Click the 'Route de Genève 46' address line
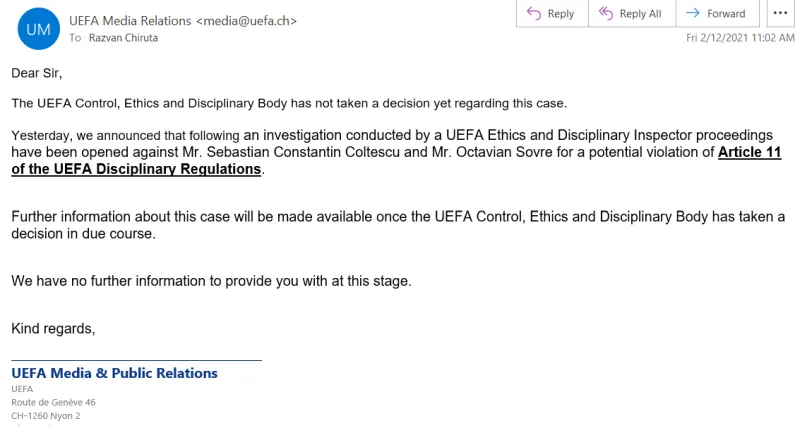 [53, 402]
